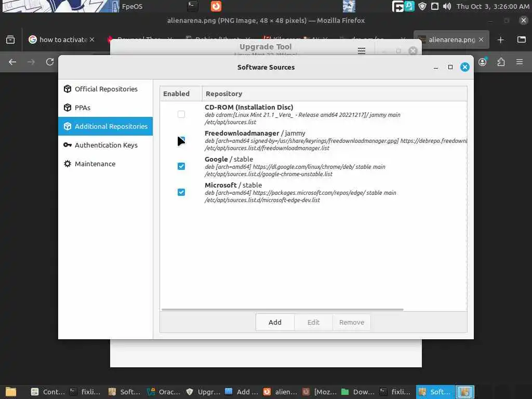Open the Official Repositories section

(105, 89)
